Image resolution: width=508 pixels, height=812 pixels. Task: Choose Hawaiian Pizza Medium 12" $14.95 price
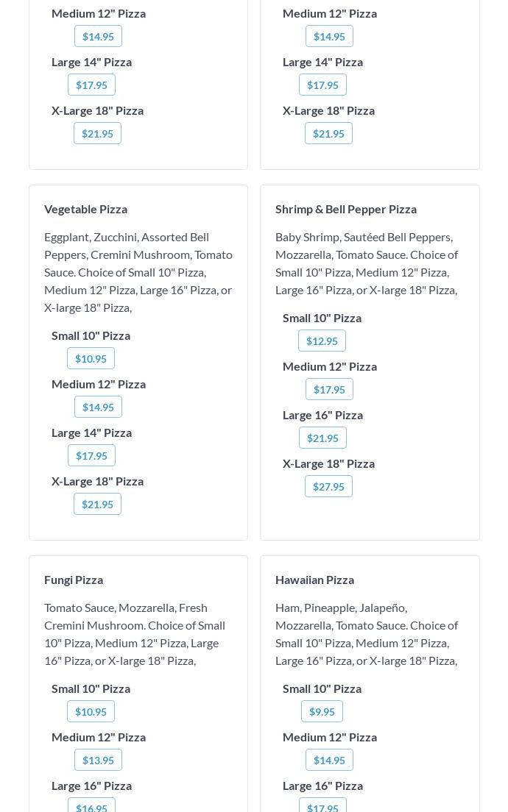(329, 760)
